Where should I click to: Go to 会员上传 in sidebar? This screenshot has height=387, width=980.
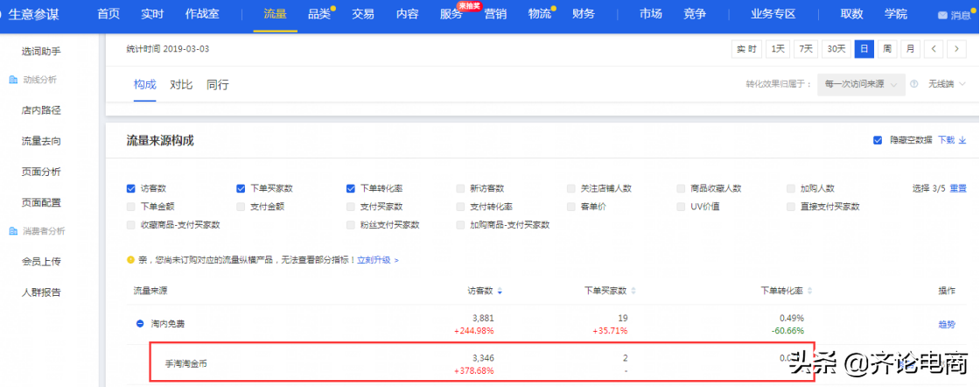click(x=41, y=261)
